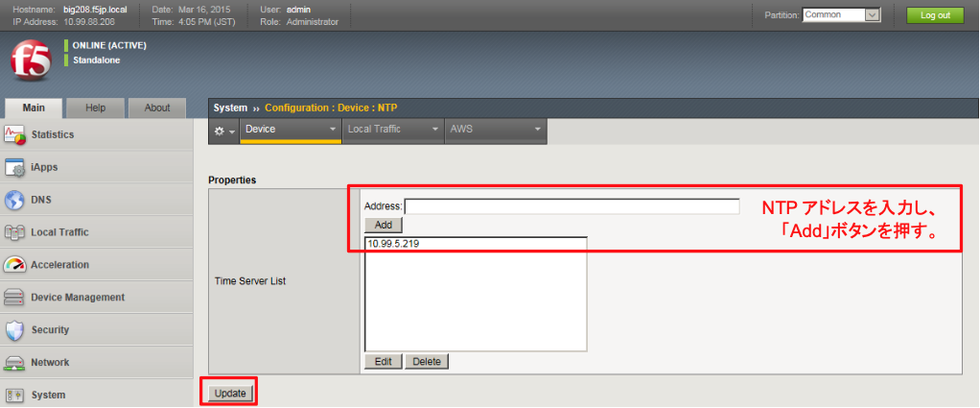Viewport: 980px width, 408px height.
Task: Switch to the Help tab
Action: click(96, 108)
